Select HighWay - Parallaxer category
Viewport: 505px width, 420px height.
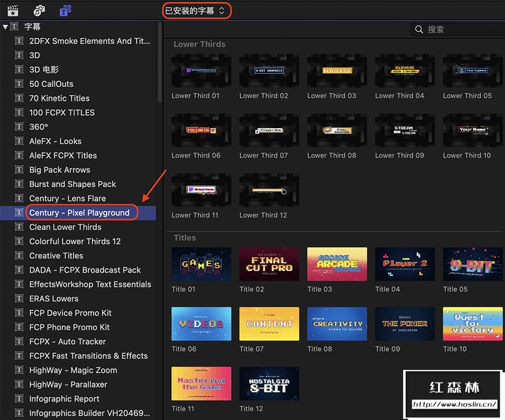coord(78,384)
